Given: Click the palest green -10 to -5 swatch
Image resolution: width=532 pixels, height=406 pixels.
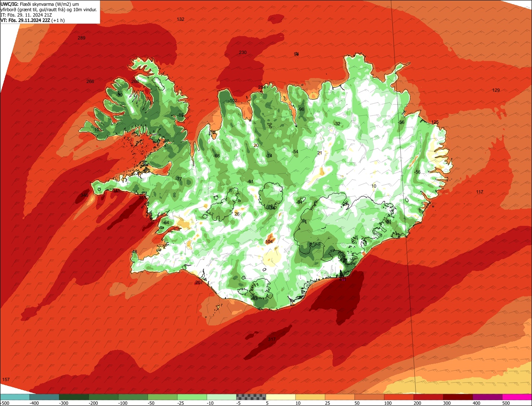Looking at the screenshot, I should coord(222,397).
